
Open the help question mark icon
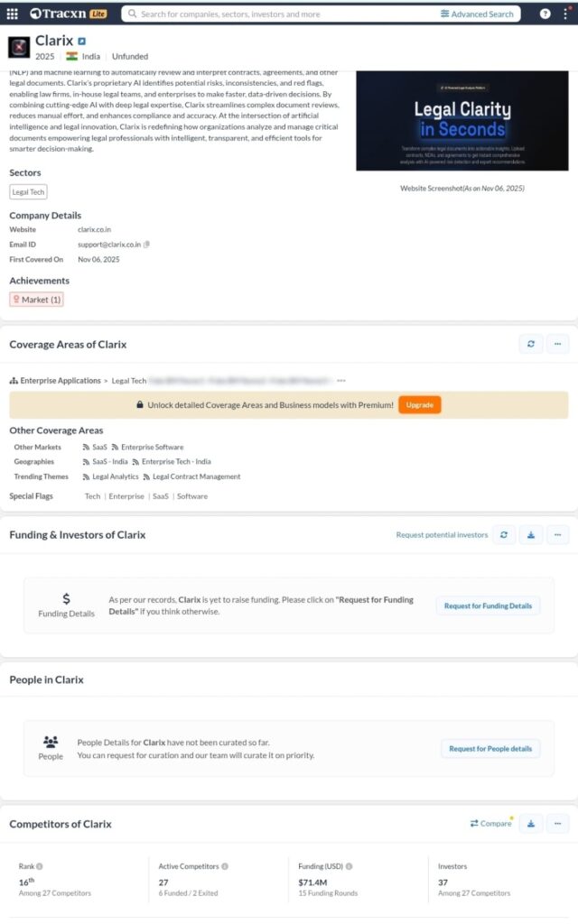tap(545, 14)
